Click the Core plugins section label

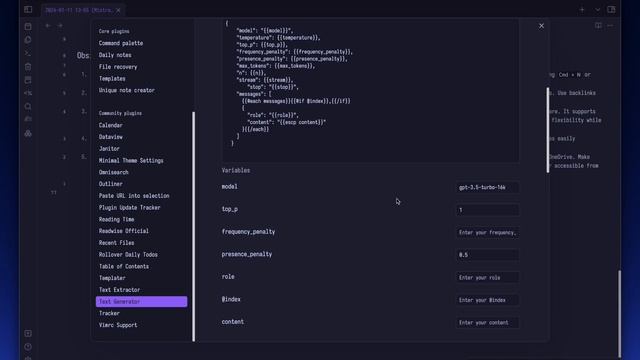coord(114,31)
